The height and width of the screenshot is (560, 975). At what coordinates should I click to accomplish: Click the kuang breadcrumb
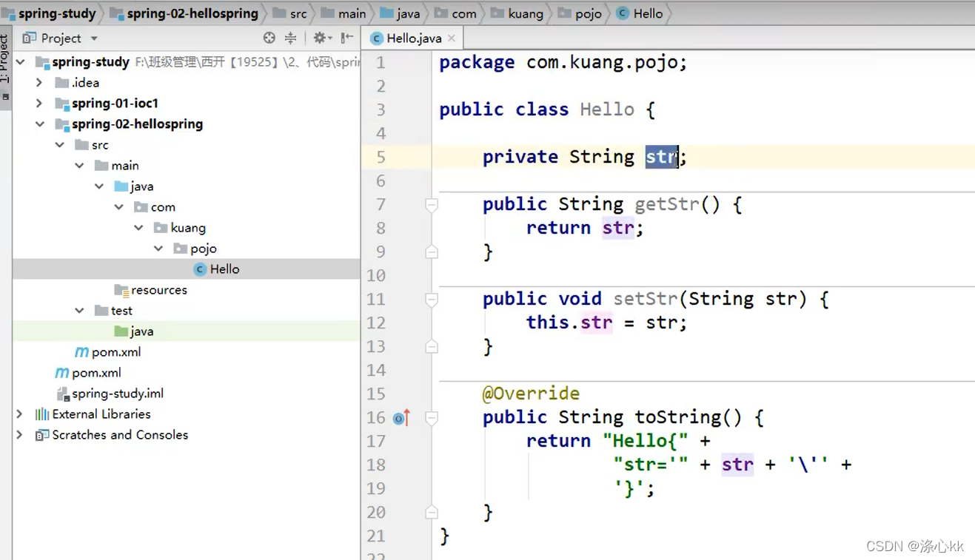(x=517, y=13)
